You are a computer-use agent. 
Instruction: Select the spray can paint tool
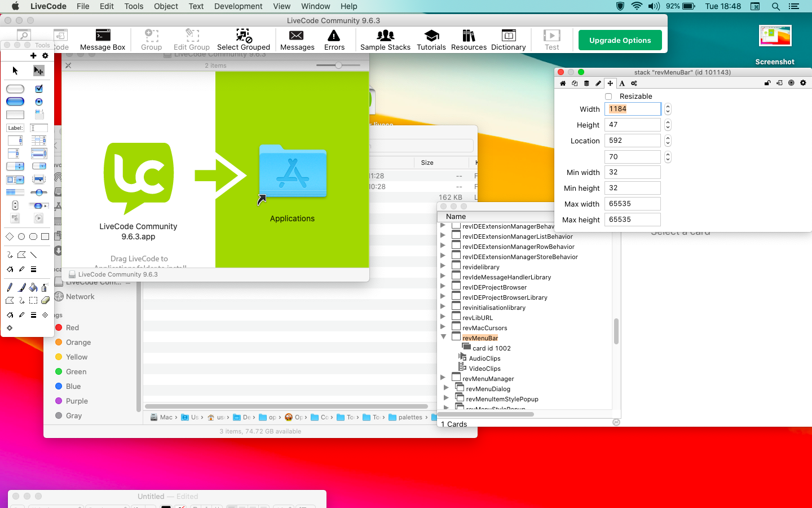(x=45, y=287)
